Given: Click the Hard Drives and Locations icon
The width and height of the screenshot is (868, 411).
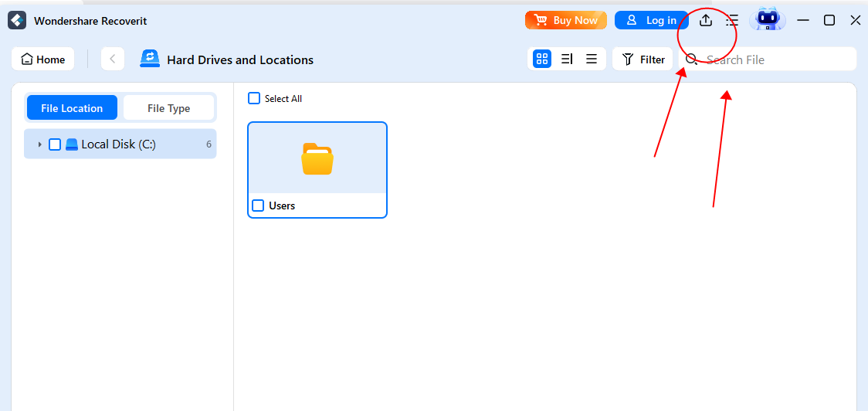Looking at the screenshot, I should tap(150, 59).
